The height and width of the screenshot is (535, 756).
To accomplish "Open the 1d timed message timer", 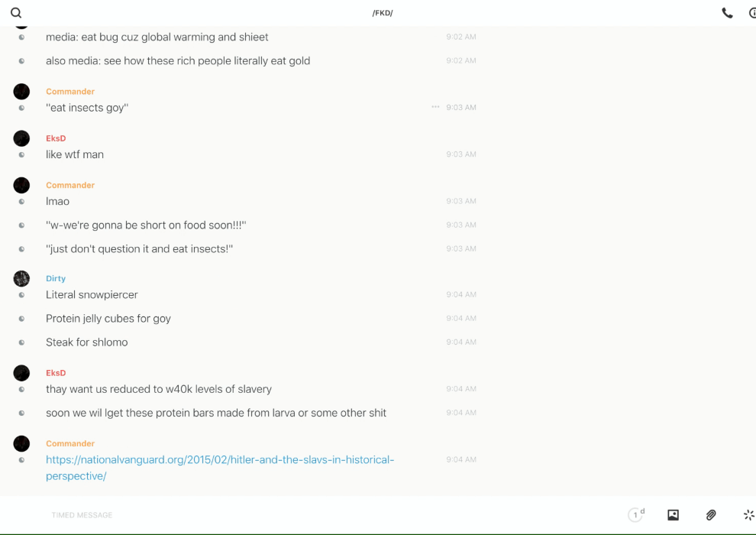I will click(635, 515).
